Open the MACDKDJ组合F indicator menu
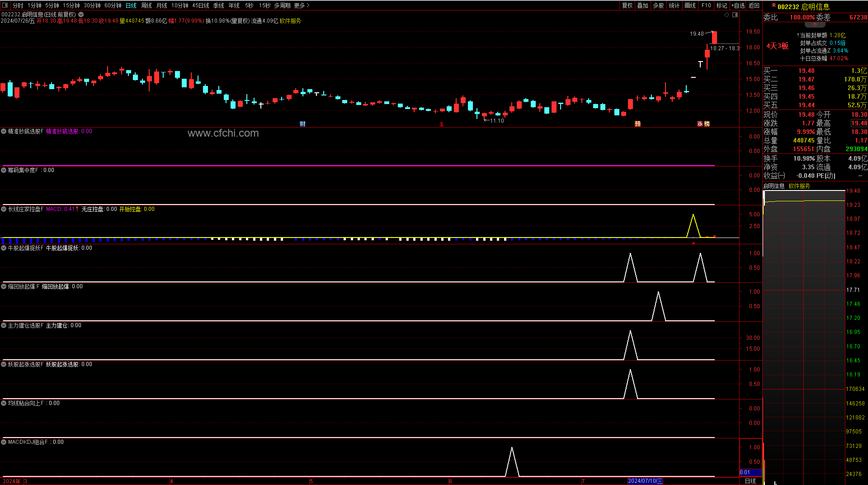868x485 pixels. (4, 442)
